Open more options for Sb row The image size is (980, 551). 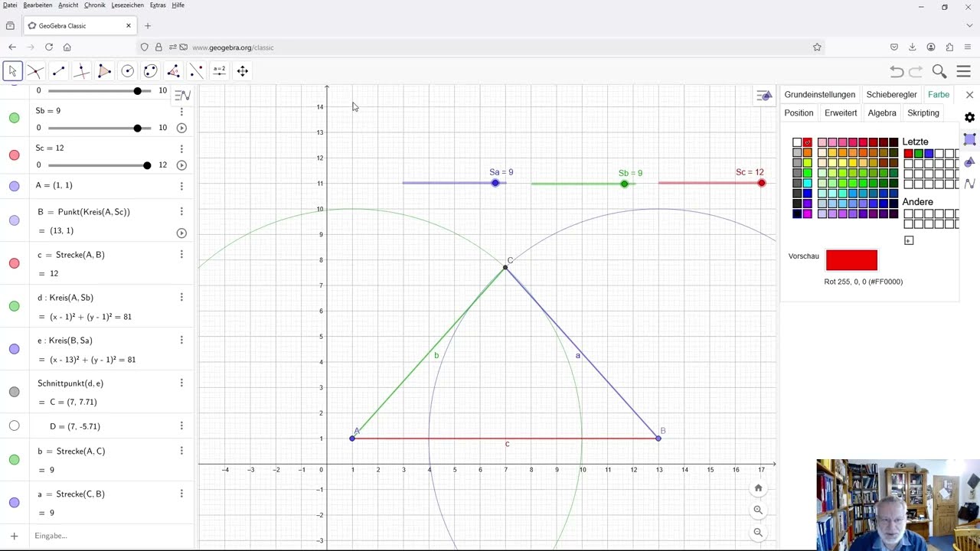pos(181,112)
